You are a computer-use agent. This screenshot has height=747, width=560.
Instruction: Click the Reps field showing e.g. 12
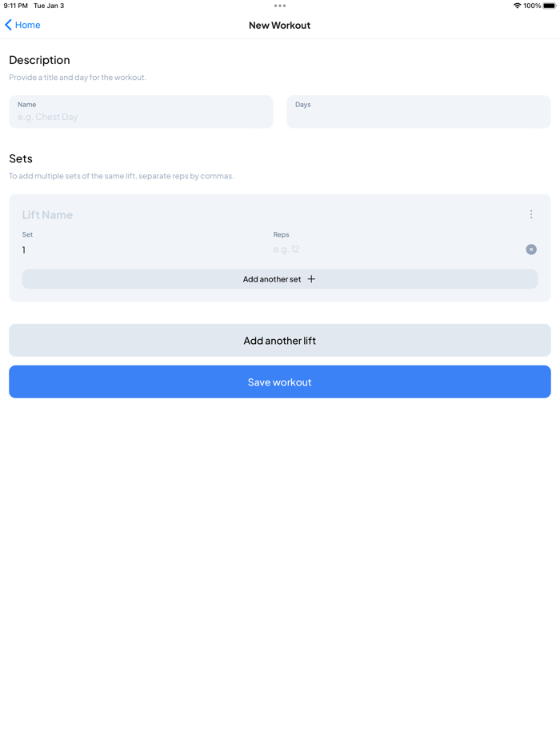pyautogui.click(x=336, y=249)
